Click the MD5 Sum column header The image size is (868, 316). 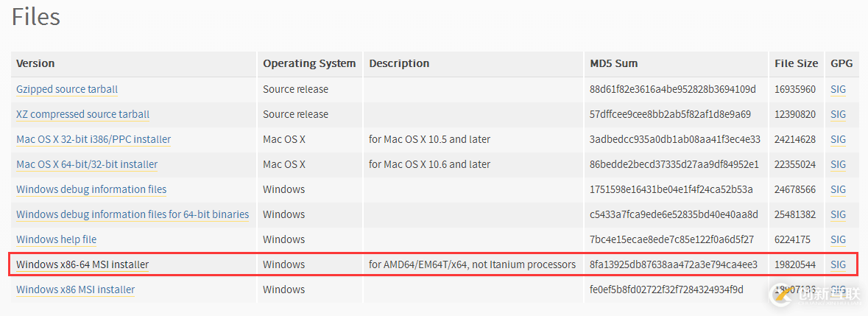click(x=613, y=63)
